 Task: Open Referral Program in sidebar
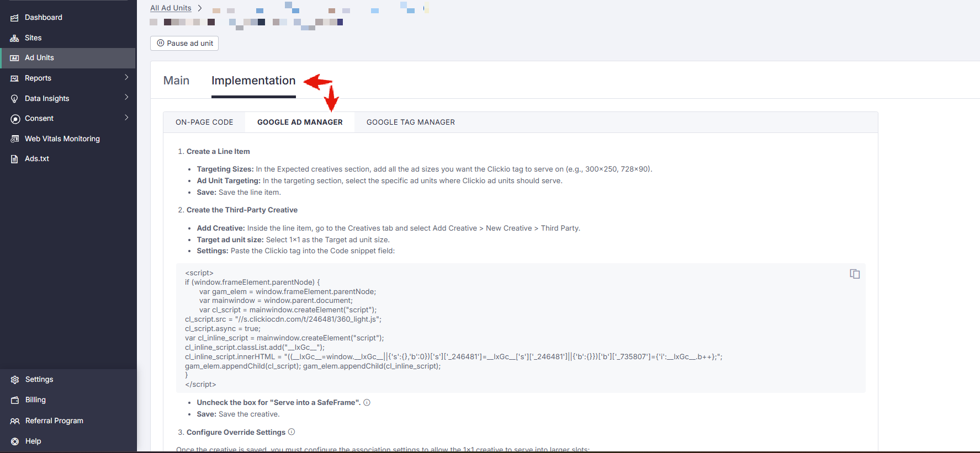(x=54, y=421)
